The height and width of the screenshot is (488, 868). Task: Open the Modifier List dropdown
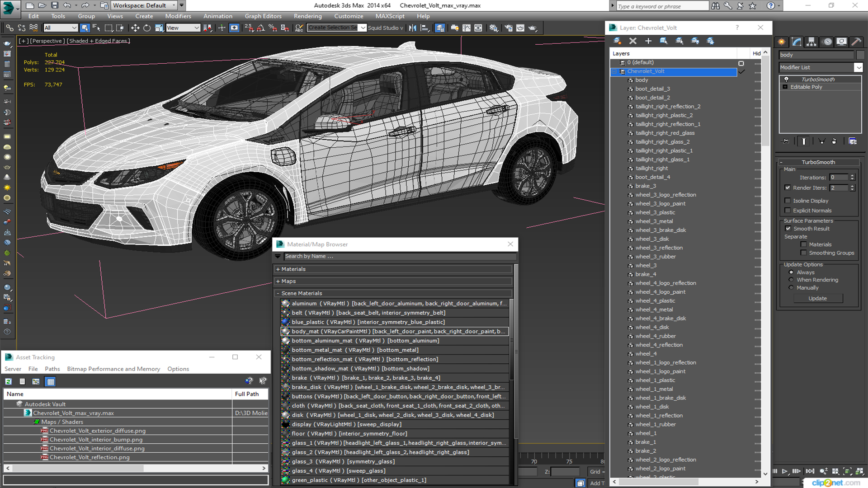coord(858,67)
